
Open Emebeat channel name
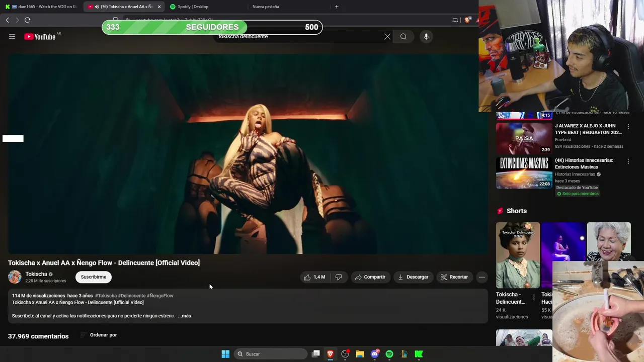point(563,140)
